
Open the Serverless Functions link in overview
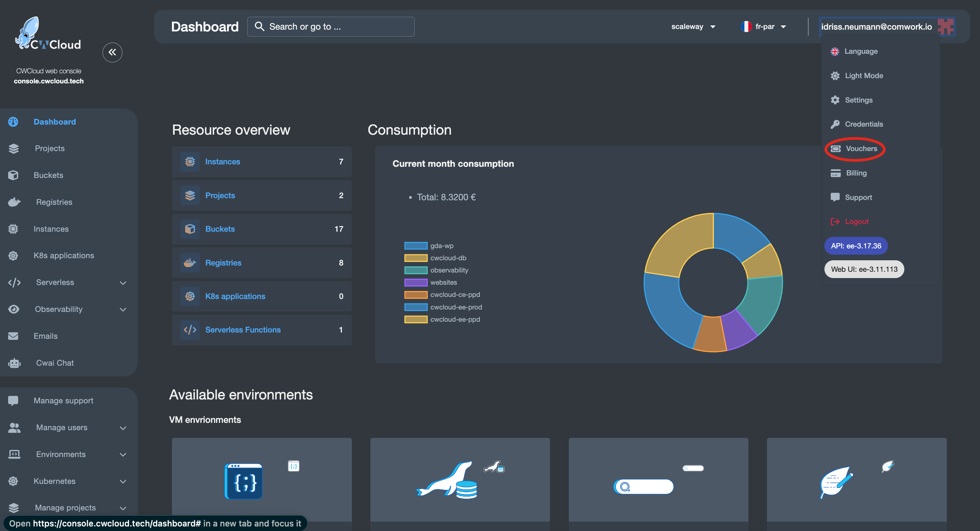(x=243, y=330)
